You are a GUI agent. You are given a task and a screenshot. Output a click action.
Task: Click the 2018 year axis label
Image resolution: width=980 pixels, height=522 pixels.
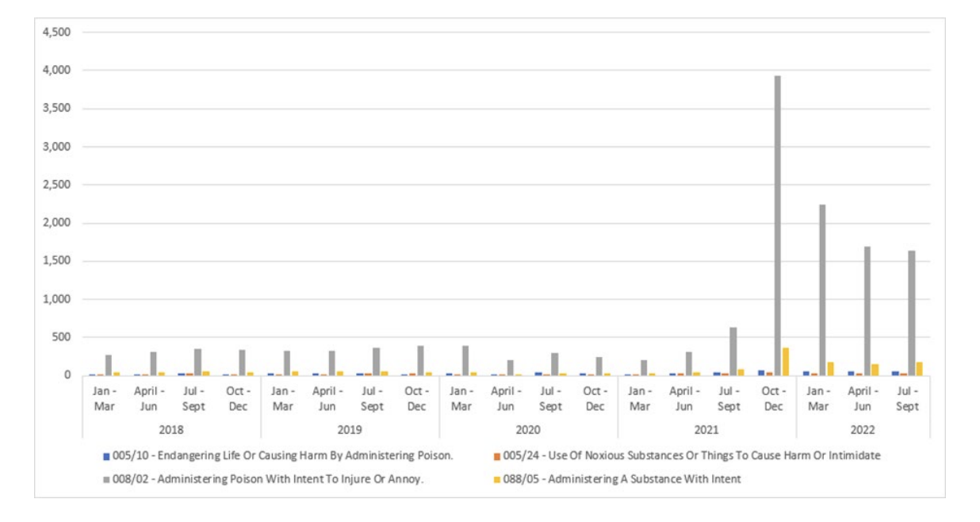[x=171, y=429]
